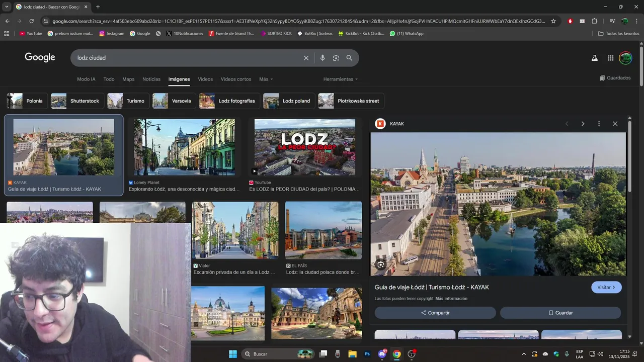Image resolution: width=644 pixels, height=362 pixels.
Task: Filter images by the Varsovia chip
Action: tap(174, 101)
